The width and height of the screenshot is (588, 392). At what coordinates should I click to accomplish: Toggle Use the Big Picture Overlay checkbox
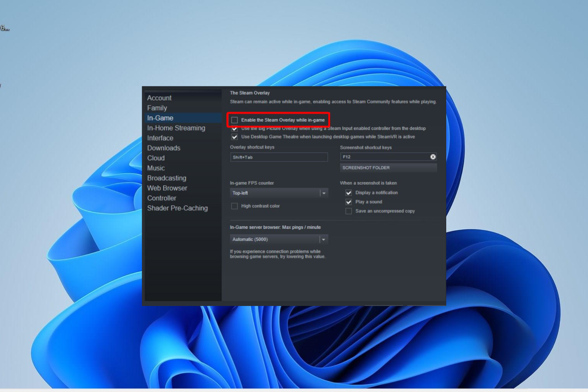tap(234, 128)
